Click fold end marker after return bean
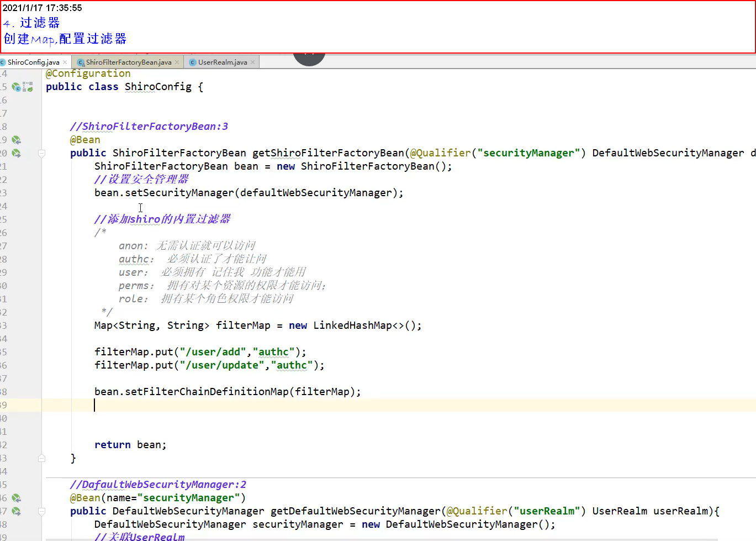Image resolution: width=756 pixels, height=541 pixels. tap(42, 458)
